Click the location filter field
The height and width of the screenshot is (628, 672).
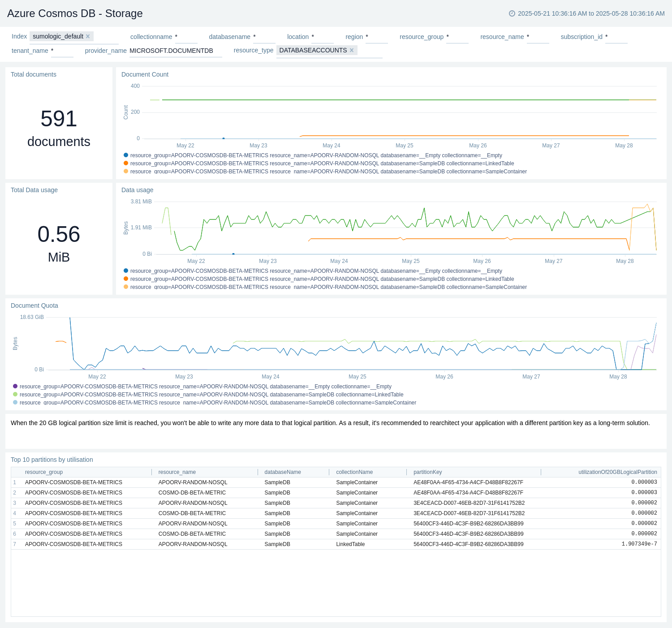coord(323,37)
